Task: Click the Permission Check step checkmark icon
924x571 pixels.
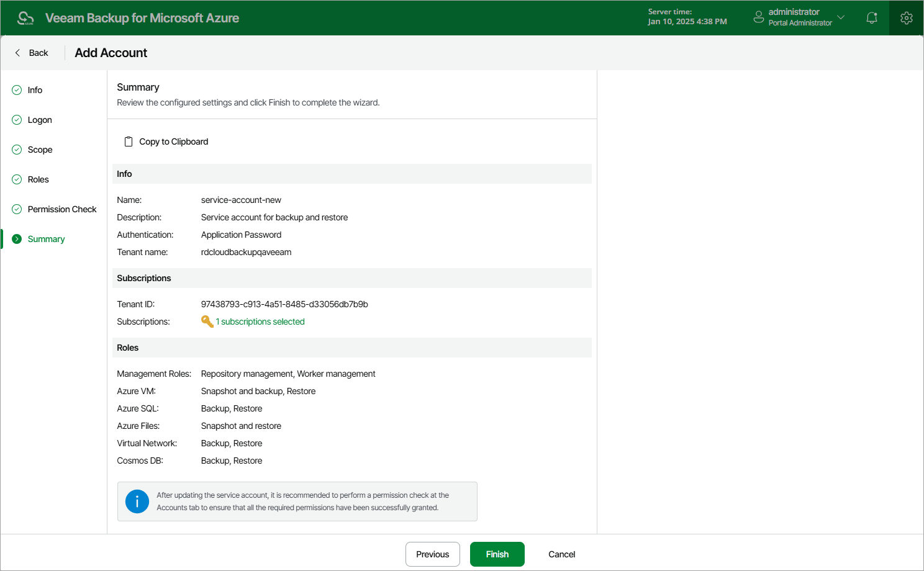Action: click(x=17, y=209)
